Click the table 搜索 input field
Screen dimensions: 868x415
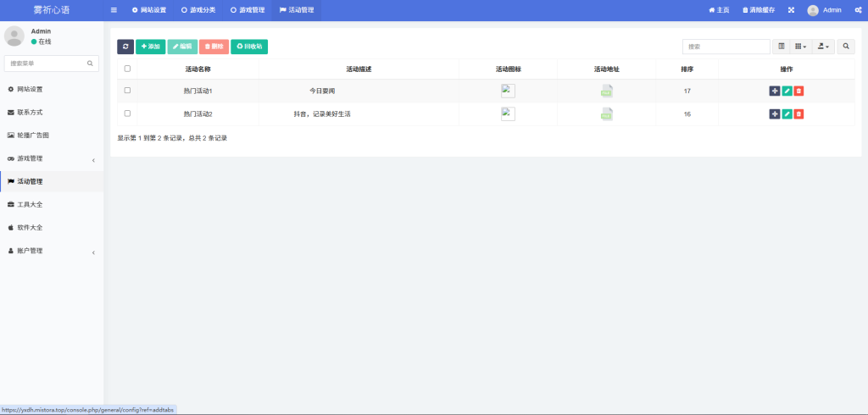pos(726,47)
